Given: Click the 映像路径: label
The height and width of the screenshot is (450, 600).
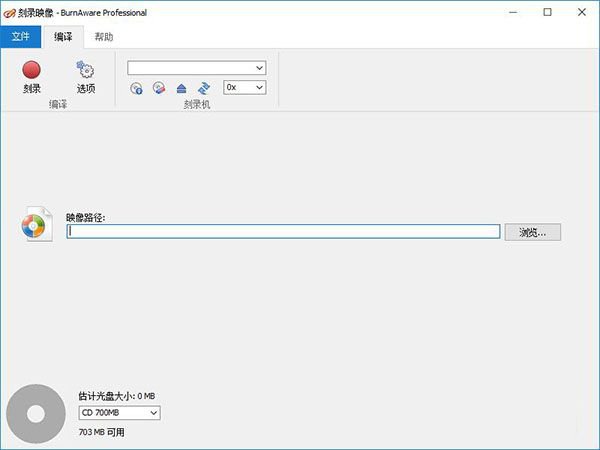Looking at the screenshot, I should pos(85,218).
